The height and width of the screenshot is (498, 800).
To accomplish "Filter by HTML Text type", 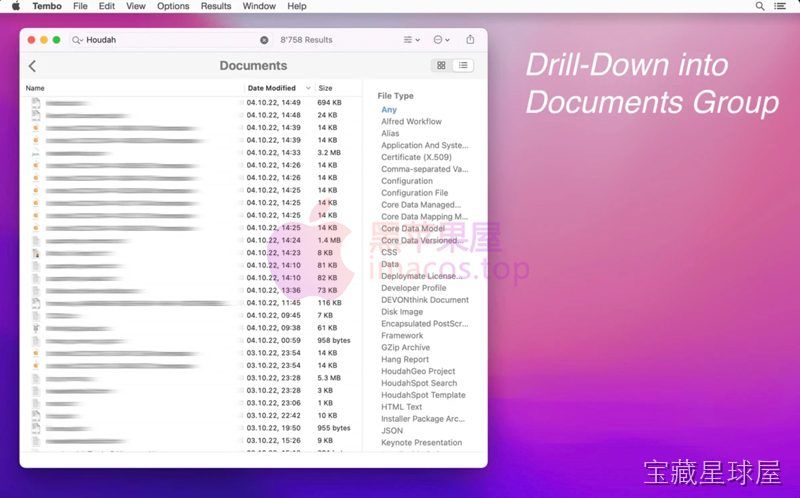I will pyautogui.click(x=402, y=407).
